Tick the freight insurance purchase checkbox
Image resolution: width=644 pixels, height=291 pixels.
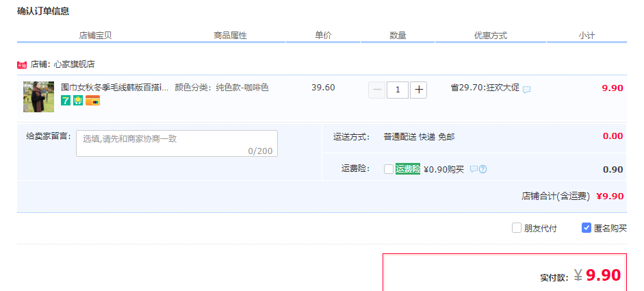coord(389,169)
